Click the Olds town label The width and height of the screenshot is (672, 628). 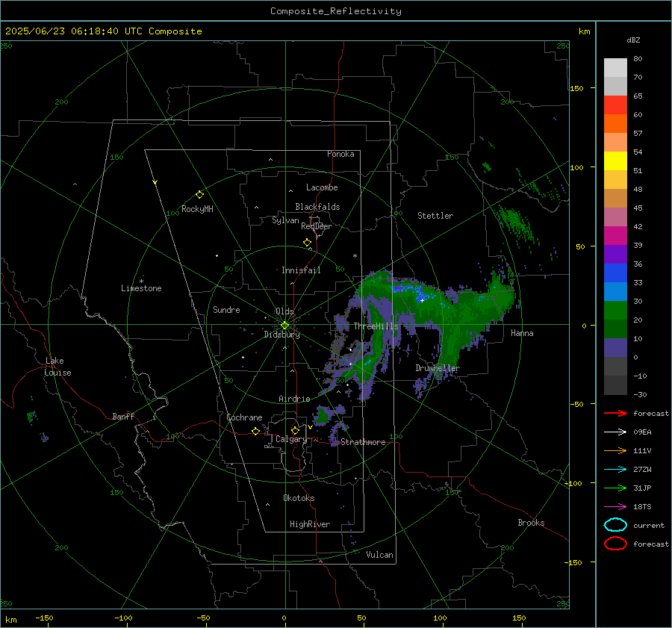(284, 311)
